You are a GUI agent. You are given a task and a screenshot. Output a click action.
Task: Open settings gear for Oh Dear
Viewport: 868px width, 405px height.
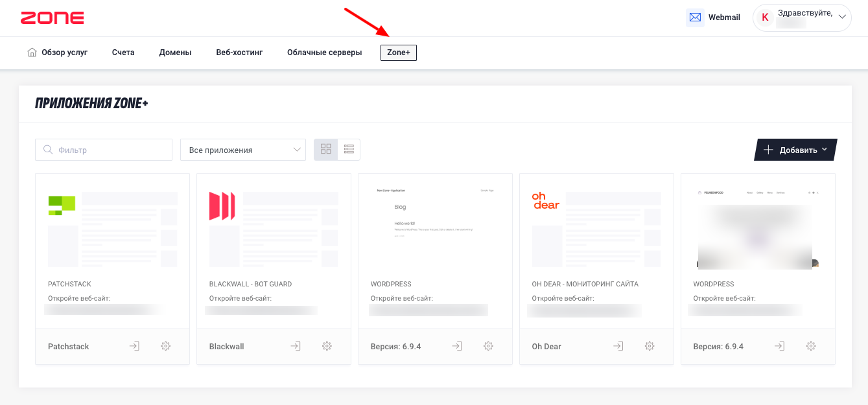tap(650, 346)
